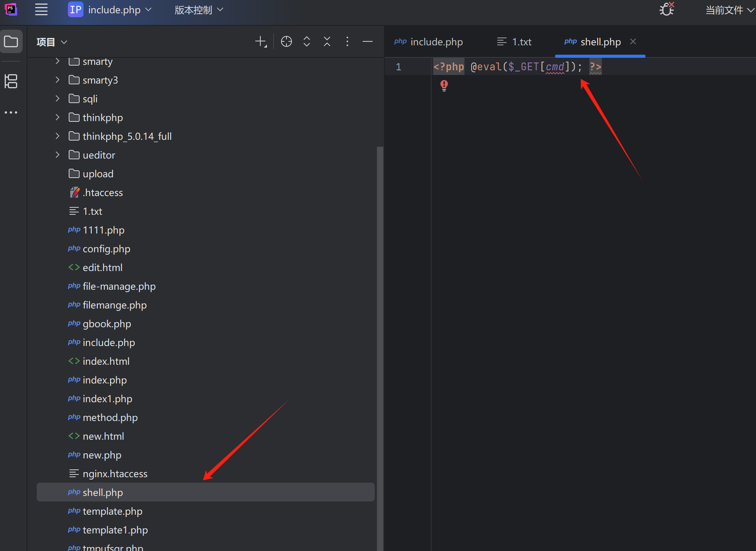Close the shell.php tab
Screen dimensions: 756x551
[x=633, y=41]
